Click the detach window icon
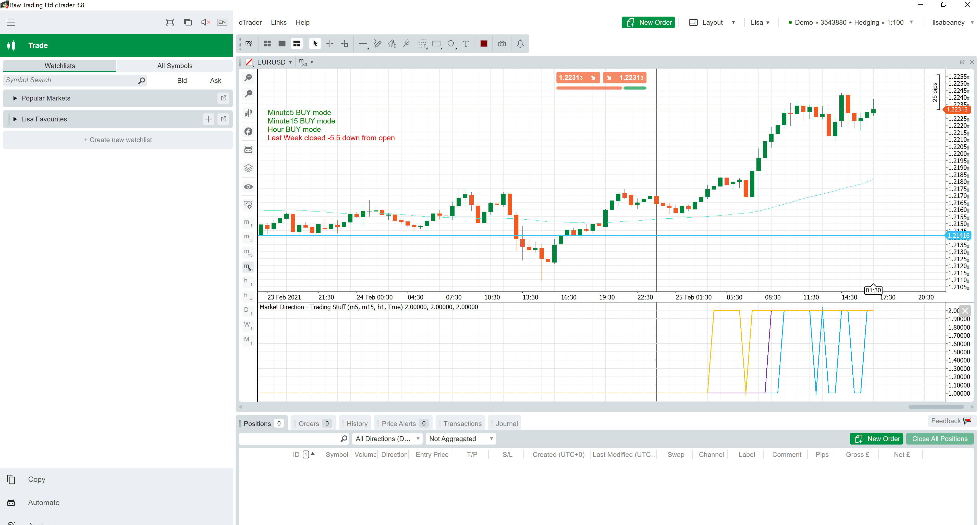Image resolution: width=980 pixels, height=525 pixels. click(188, 22)
